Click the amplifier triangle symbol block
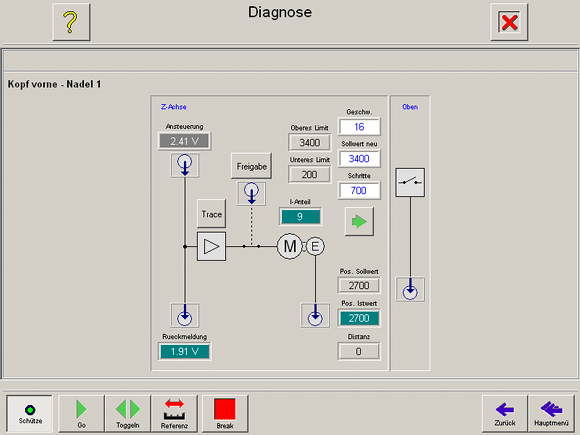Viewport: 580px width, 435px height. (x=211, y=246)
